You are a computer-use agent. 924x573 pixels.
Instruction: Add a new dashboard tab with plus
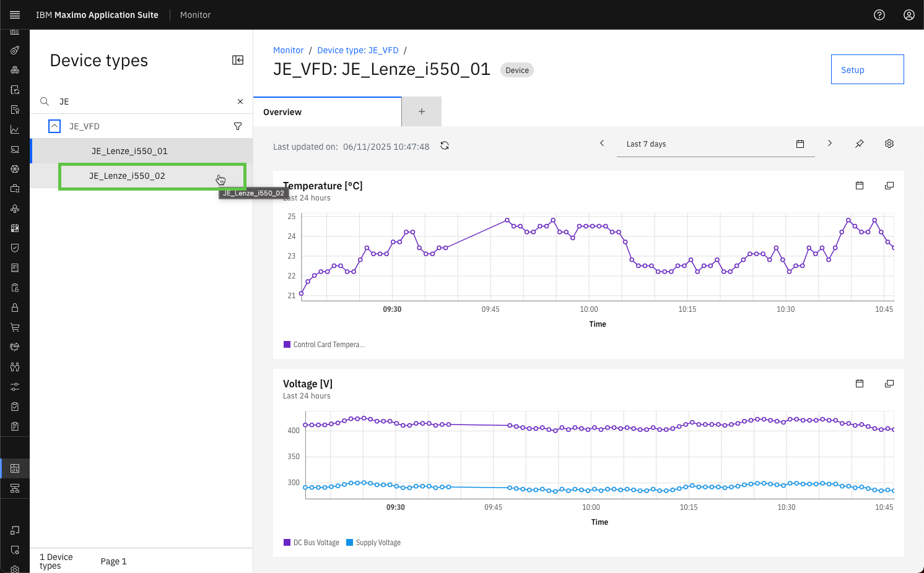422,112
